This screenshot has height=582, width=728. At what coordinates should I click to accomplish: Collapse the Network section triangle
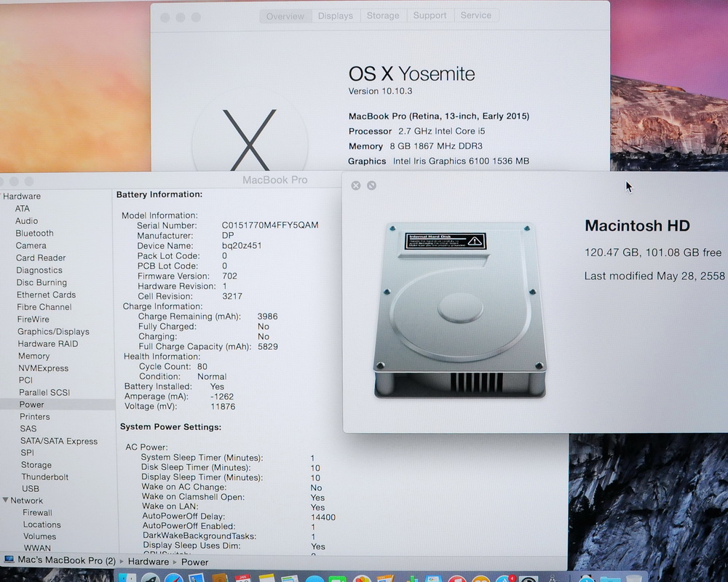(x=5, y=501)
